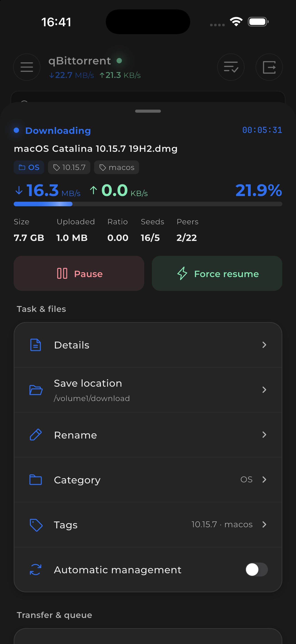Image resolution: width=296 pixels, height=644 pixels.
Task: Click the Downloading status label
Action: (58, 130)
